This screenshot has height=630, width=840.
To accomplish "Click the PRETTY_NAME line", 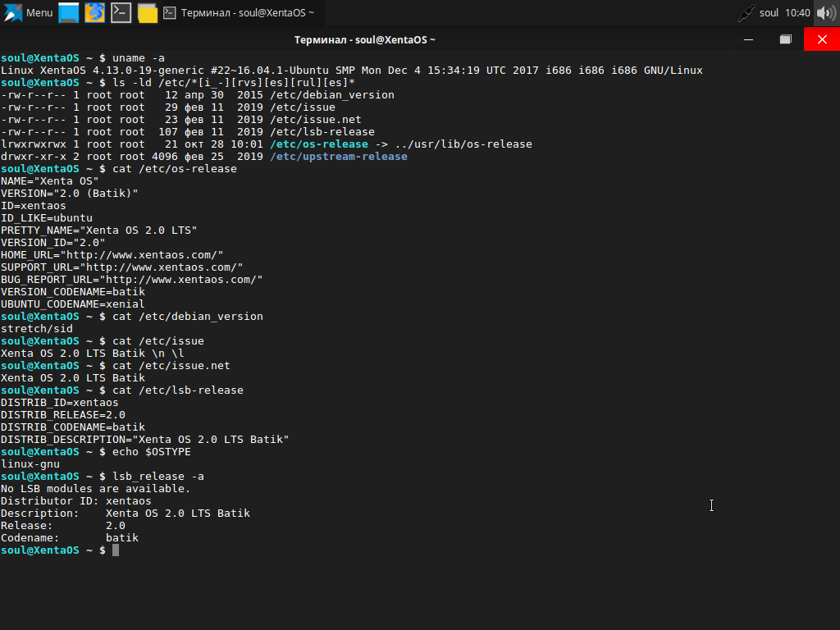I will click(x=98, y=231).
